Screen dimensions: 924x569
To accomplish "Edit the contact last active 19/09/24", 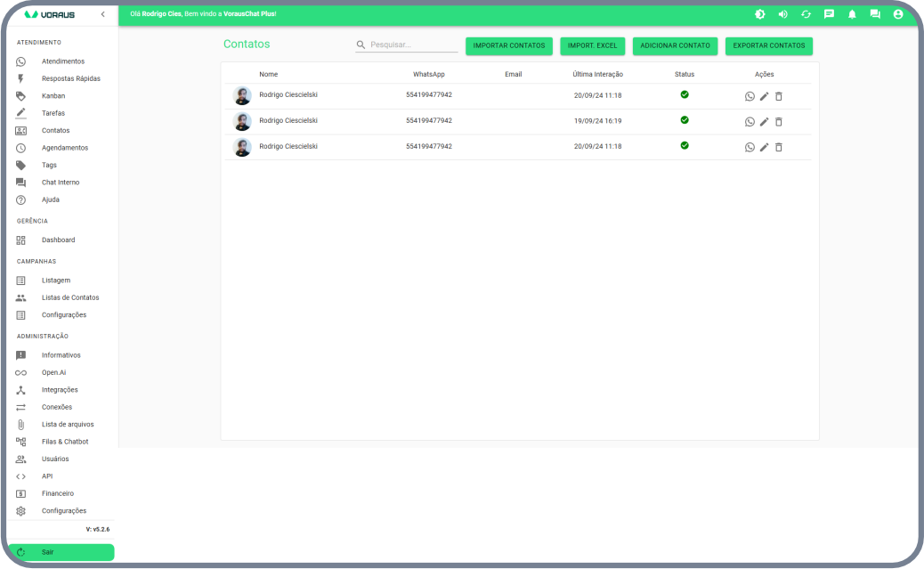I will click(764, 122).
